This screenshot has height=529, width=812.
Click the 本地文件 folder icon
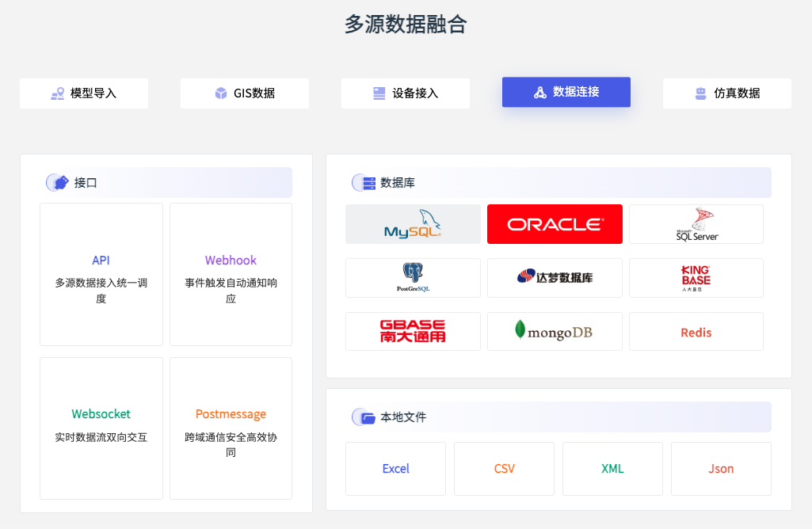coord(364,417)
